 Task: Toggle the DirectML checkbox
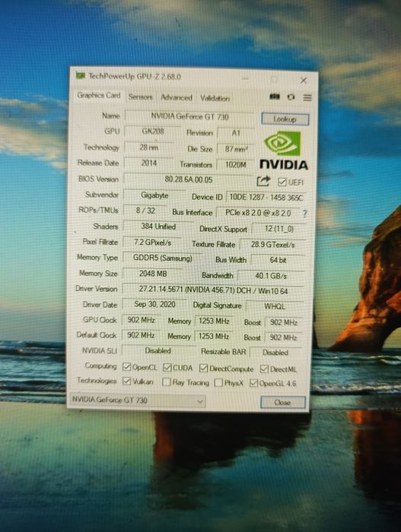click(264, 369)
